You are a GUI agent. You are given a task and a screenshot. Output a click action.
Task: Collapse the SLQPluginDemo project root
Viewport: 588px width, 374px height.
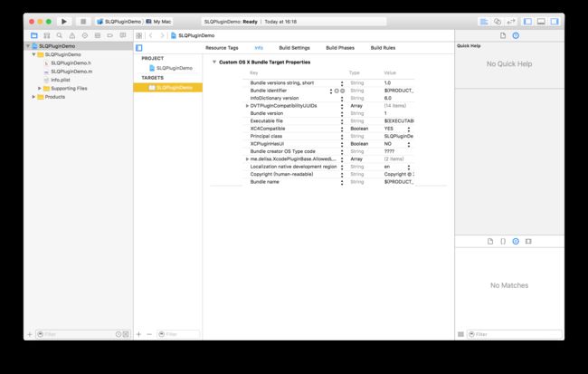(x=28, y=46)
